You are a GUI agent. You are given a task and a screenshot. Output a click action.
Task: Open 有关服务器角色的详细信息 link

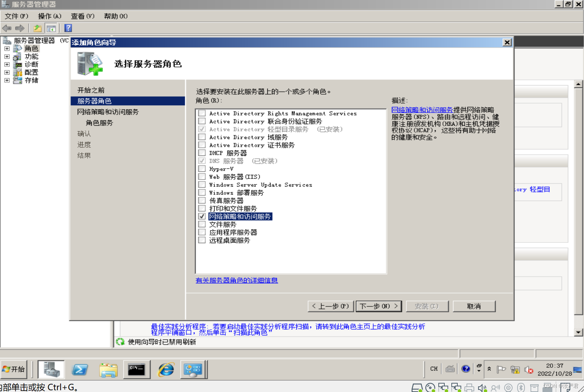point(237,280)
